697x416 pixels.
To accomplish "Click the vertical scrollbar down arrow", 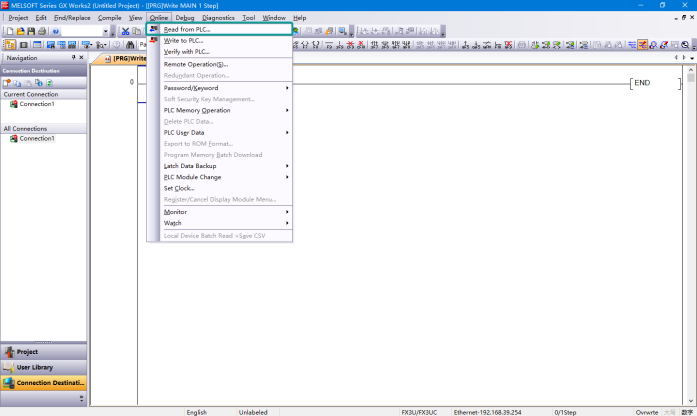I will [690, 401].
